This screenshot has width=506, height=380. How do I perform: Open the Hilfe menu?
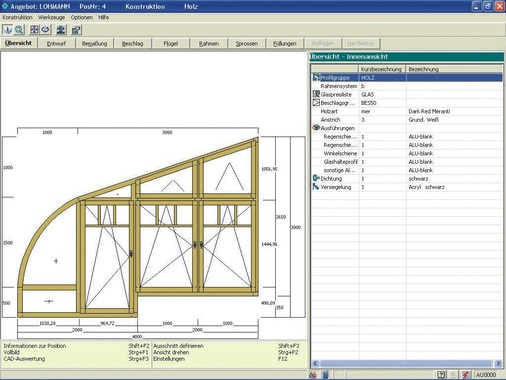(x=104, y=17)
